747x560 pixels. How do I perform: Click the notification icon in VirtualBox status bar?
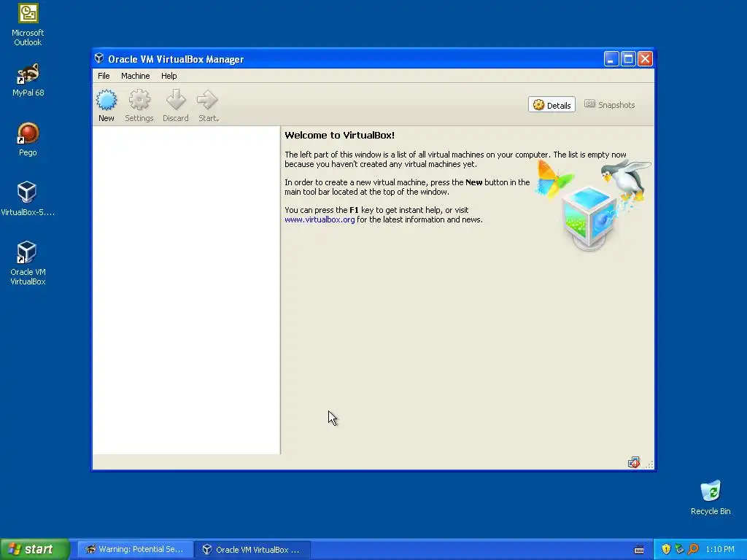pyautogui.click(x=634, y=462)
